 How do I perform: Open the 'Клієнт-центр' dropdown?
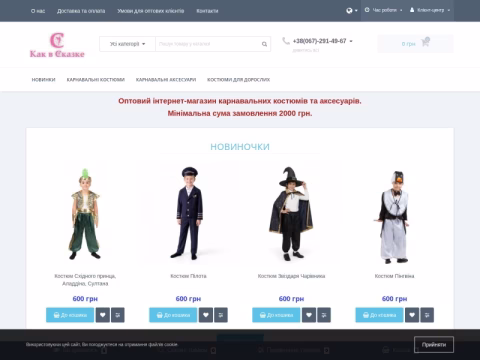click(430, 10)
